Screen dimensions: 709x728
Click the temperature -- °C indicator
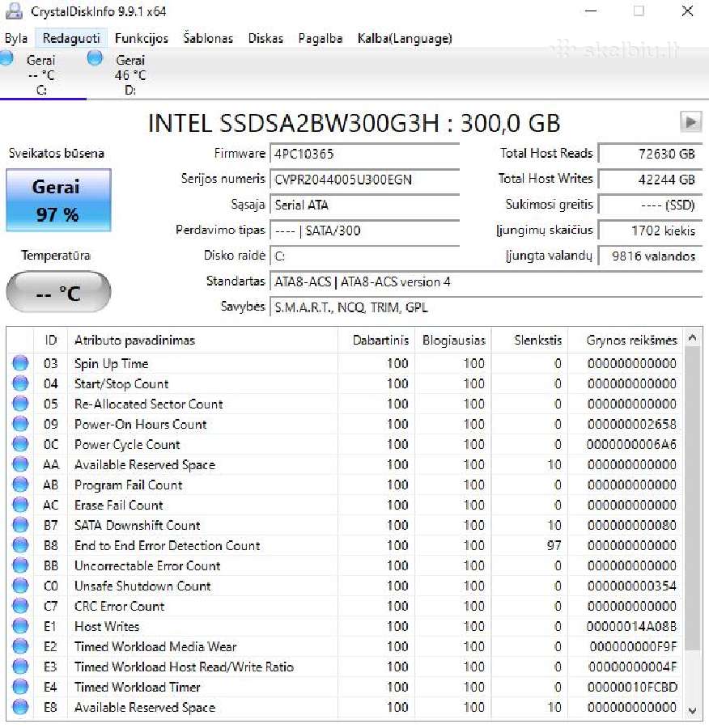[x=58, y=293]
